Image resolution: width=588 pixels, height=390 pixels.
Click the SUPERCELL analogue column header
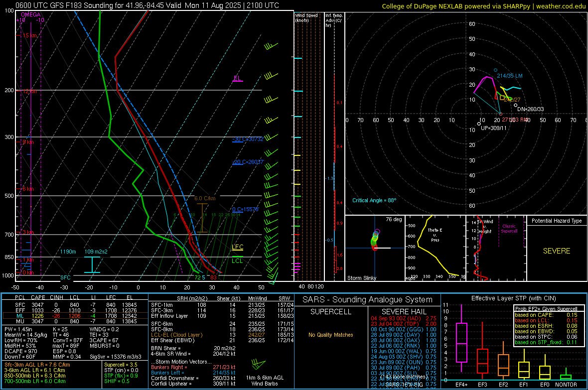(331, 312)
